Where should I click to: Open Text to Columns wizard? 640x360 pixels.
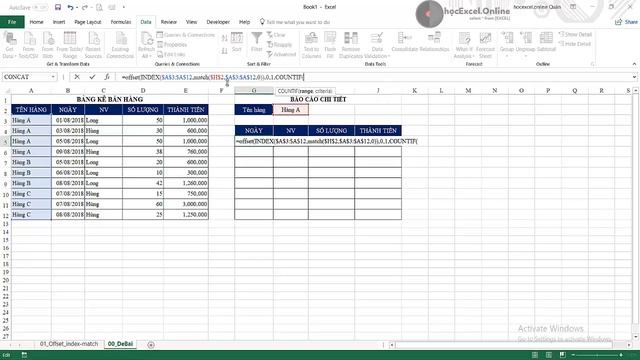(x=311, y=45)
